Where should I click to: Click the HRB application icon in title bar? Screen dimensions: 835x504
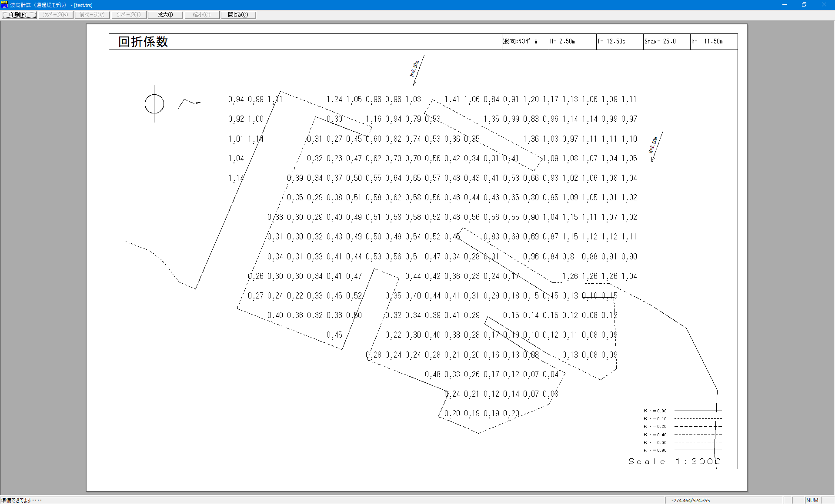tap(4, 5)
